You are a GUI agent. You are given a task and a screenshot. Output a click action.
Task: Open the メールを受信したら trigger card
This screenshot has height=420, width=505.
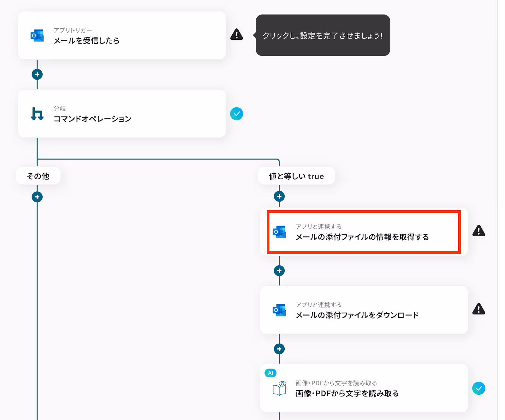click(x=122, y=35)
